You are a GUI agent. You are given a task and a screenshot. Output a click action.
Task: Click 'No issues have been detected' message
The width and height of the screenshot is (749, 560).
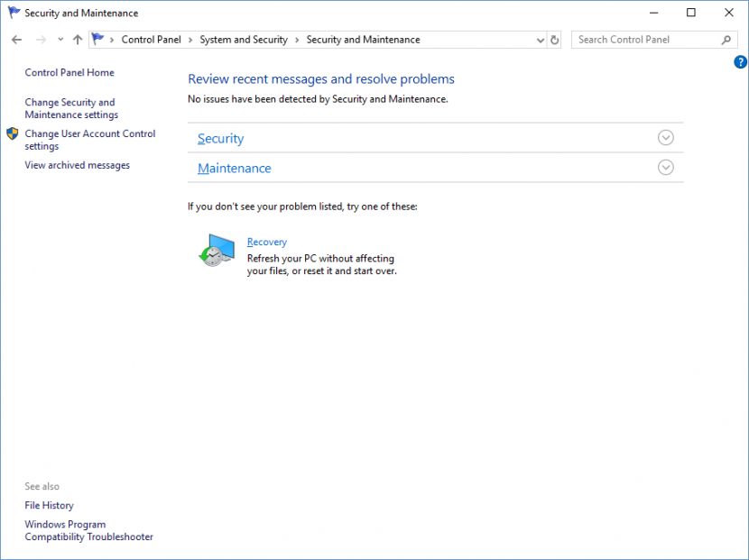[x=318, y=99]
